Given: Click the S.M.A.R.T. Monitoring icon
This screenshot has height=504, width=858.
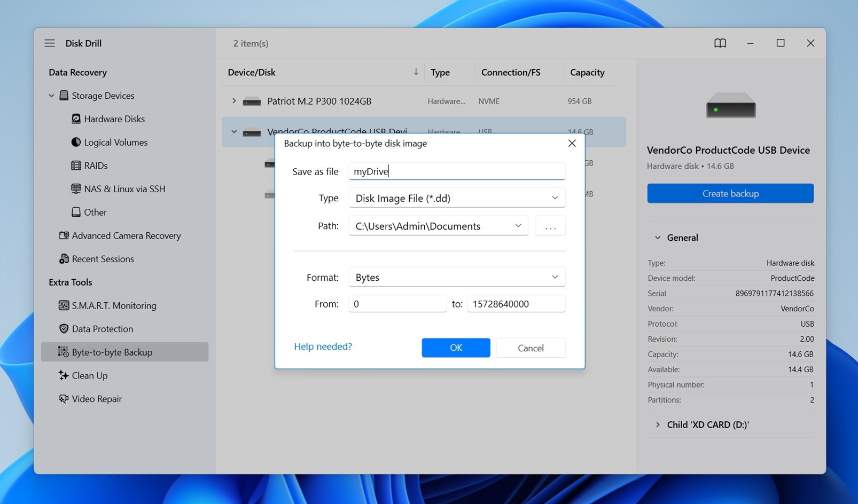Looking at the screenshot, I should point(64,305).
